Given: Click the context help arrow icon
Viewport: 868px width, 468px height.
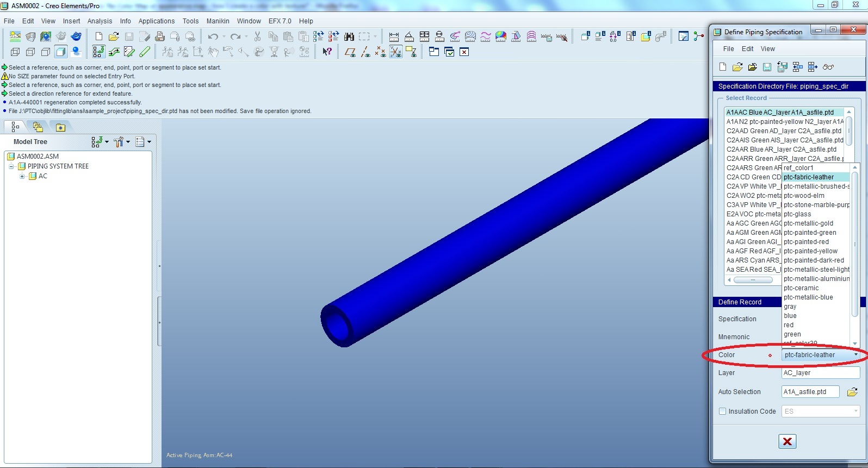Looking at the screenshot, I should click(x=327, y=52).
